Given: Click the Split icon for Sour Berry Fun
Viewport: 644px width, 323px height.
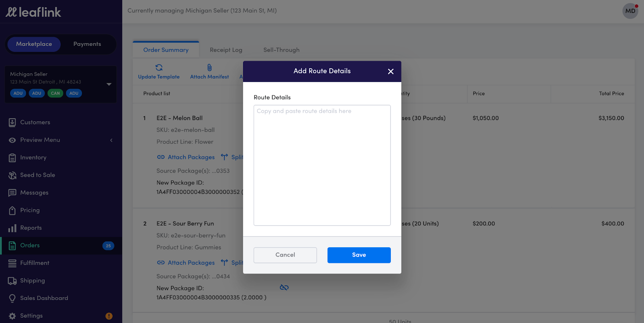Looking at the screenshot, I should coord(224,263).
